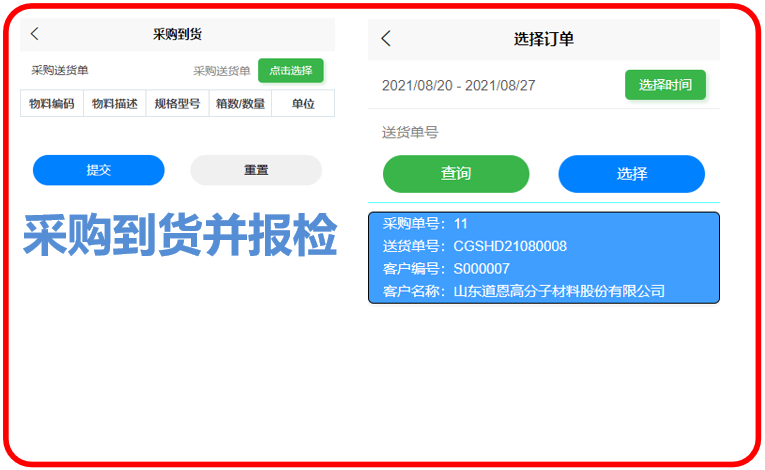
Task: Click the 采购到货 page title
Action: (178, 34)
